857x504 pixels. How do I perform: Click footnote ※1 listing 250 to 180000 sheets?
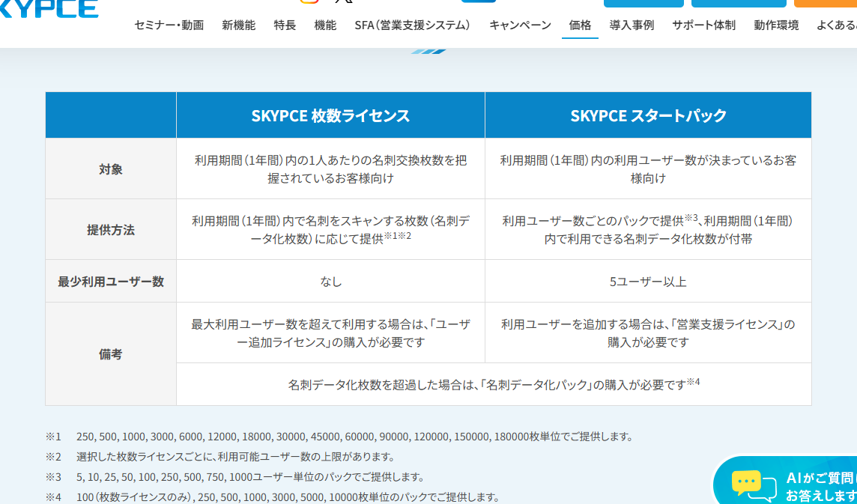(x=339, y=437)
